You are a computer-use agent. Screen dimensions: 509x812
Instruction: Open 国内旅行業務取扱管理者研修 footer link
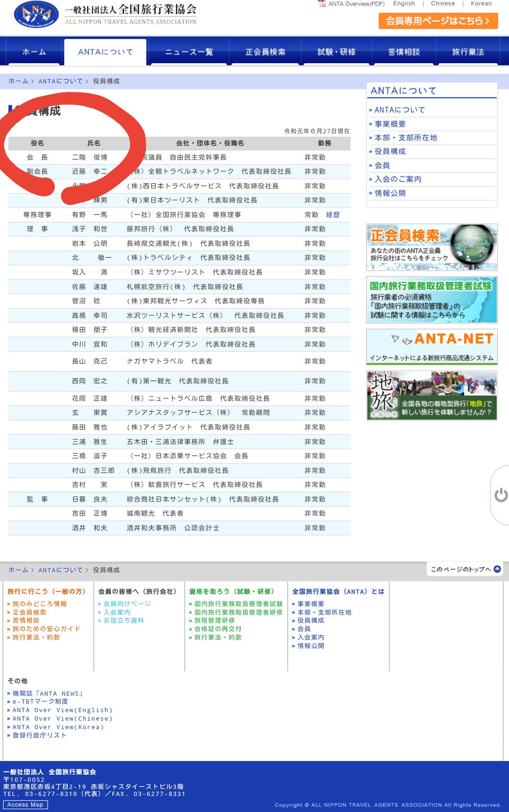(238, 612)
